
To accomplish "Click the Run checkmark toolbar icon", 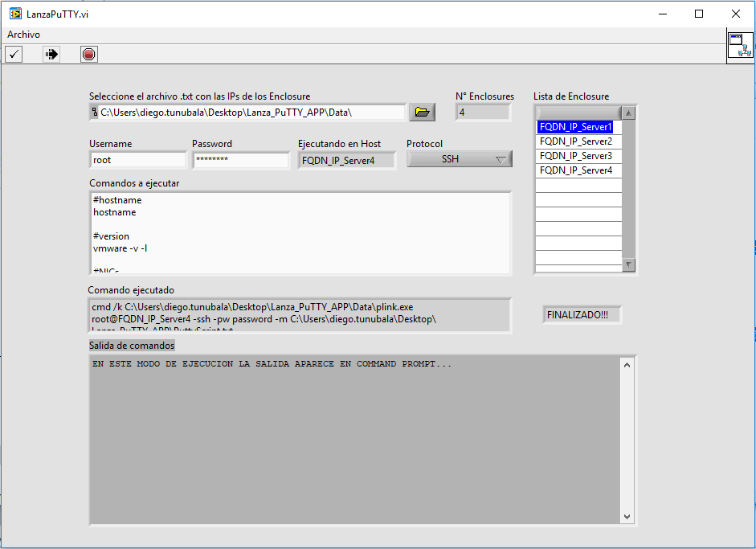I will pyautogui.click(x=14, y=54).
